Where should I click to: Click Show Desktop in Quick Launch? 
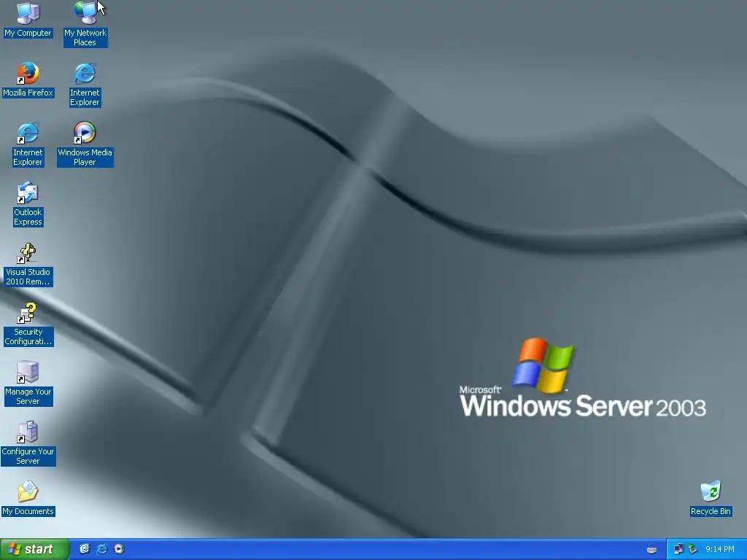click(x=85, y=549)
